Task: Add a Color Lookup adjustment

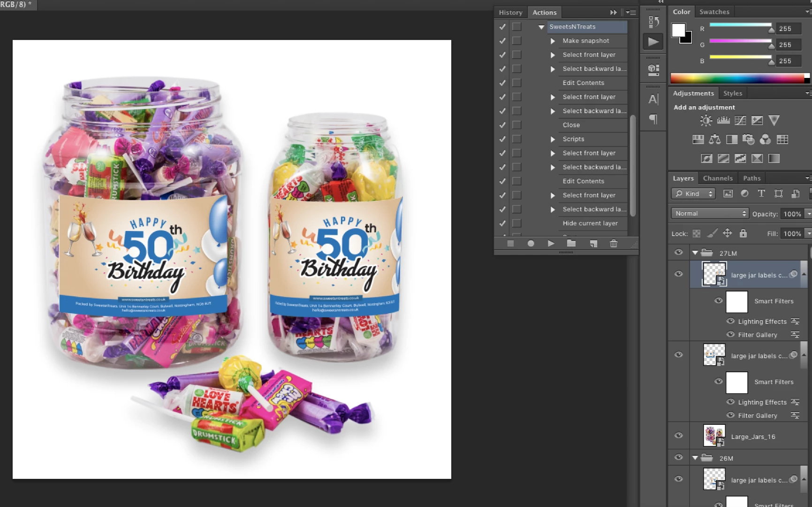Action: point(782,139)
